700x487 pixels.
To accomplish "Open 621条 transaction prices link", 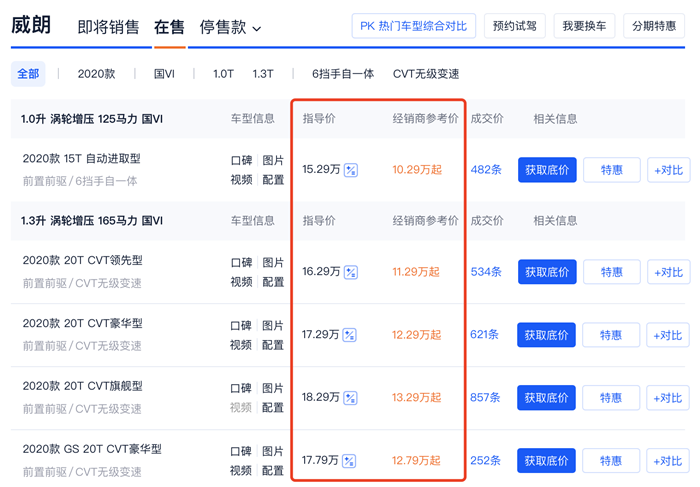I will pos(484,334).
